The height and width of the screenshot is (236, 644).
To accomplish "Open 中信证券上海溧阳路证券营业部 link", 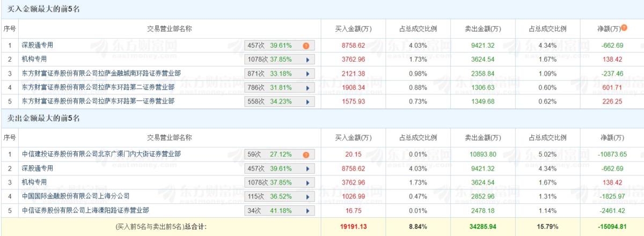I will tap(85, 210).
